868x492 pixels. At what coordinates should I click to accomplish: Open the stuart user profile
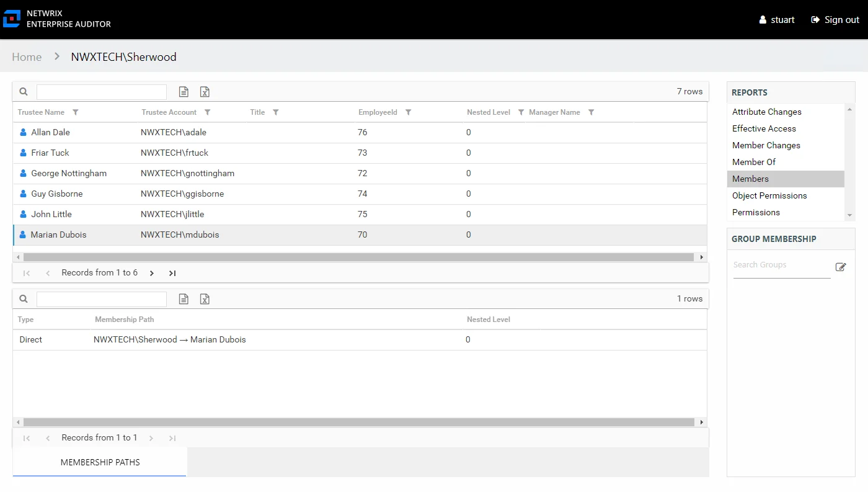[777, 20]
